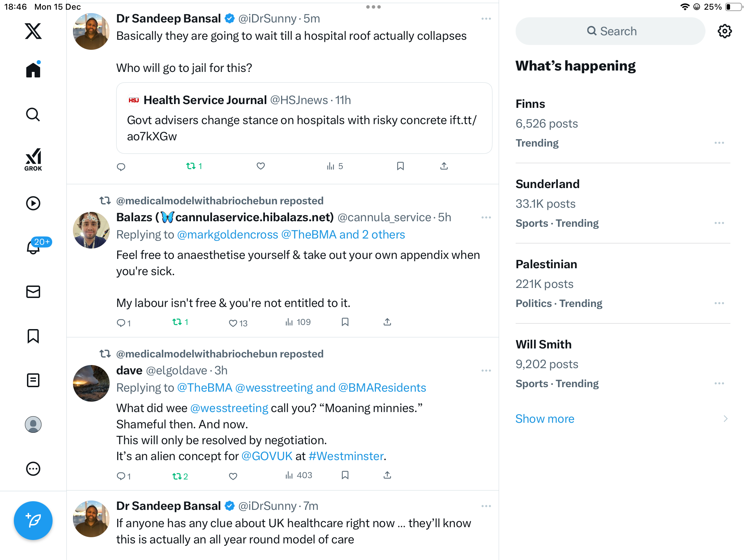Undo repost on Dr Sandeep's hospital roof post
The image size is (747, 560).
coord(191,166)
